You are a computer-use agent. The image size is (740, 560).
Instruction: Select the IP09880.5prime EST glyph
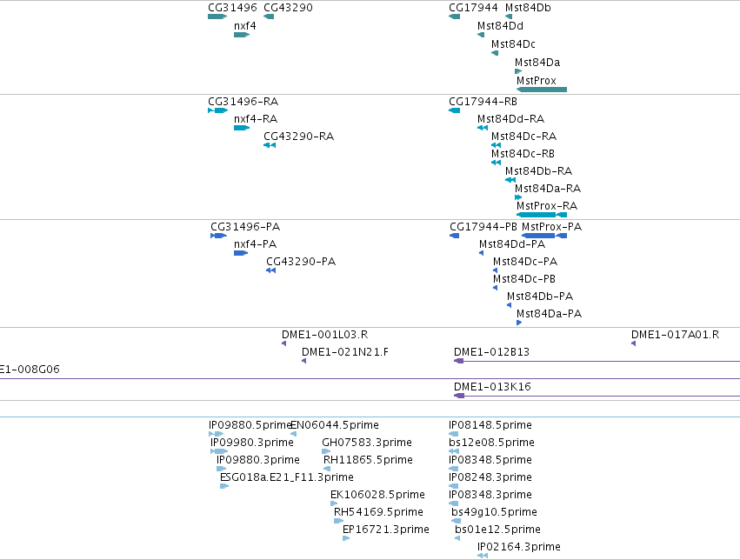[217, 434]
